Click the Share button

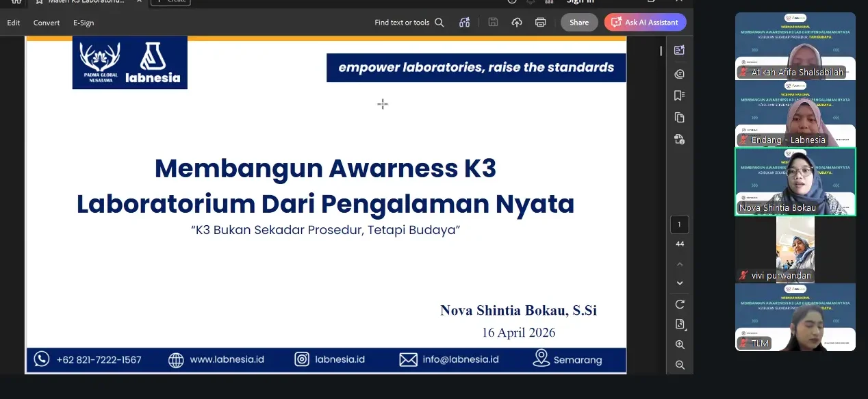[x=579, y=22]
